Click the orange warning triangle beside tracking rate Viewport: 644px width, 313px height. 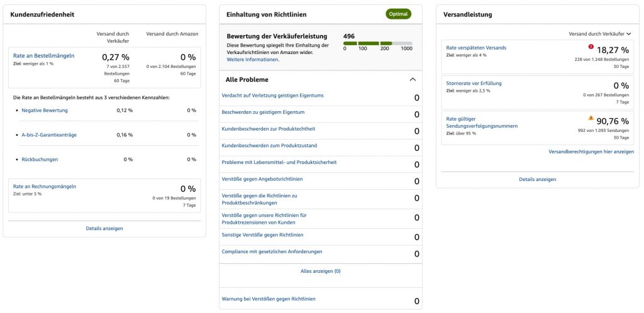pyautogui.click(x=591, y=118)
